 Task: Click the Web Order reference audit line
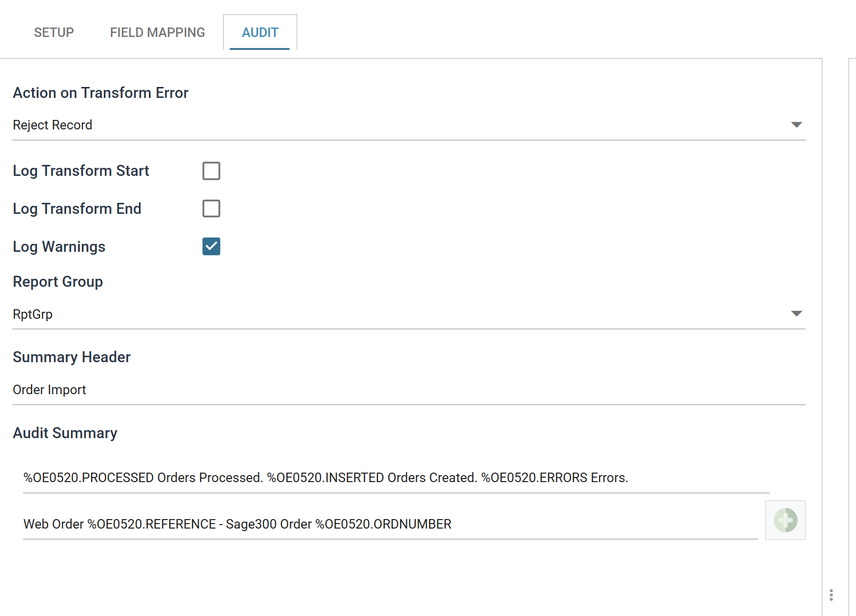coord(390,524)
